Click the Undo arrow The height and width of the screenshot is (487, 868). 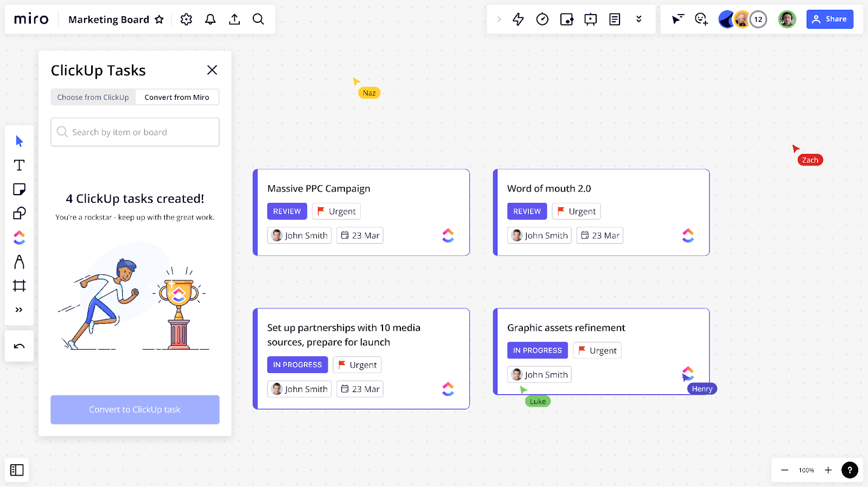point(20,346)
